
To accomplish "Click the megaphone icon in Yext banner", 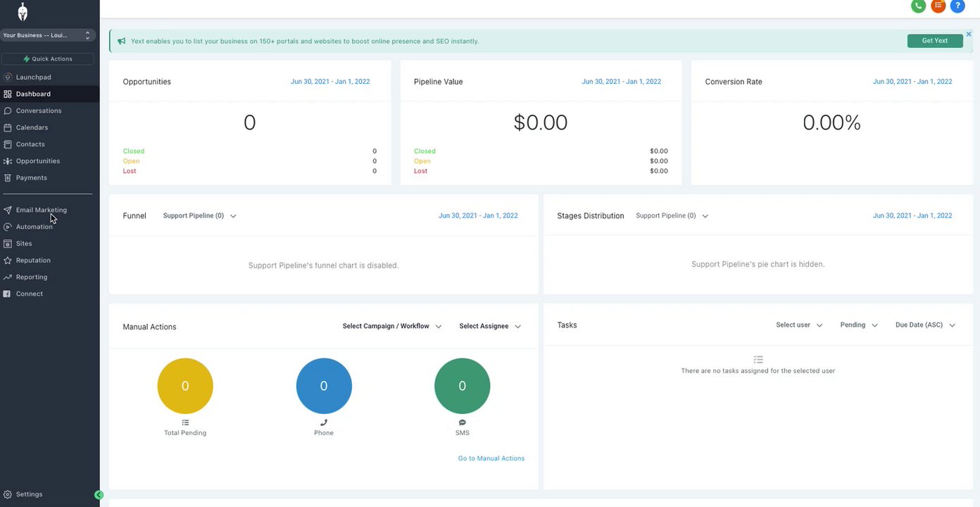I will coord(122,41).
